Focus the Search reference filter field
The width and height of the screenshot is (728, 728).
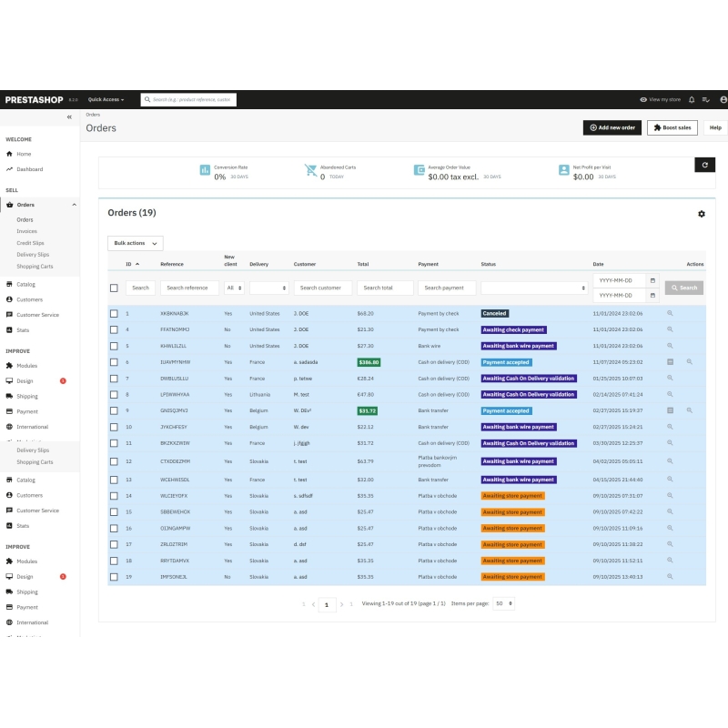(x=189, y=288)
